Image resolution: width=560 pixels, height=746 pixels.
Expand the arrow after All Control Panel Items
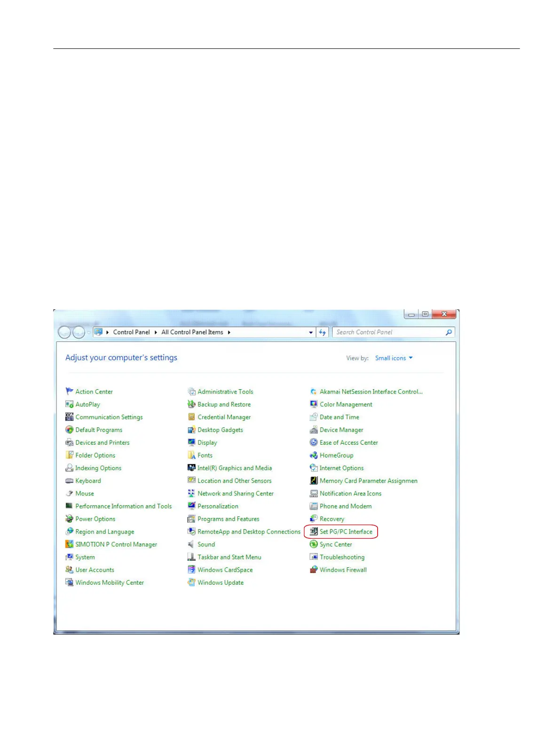229,332
